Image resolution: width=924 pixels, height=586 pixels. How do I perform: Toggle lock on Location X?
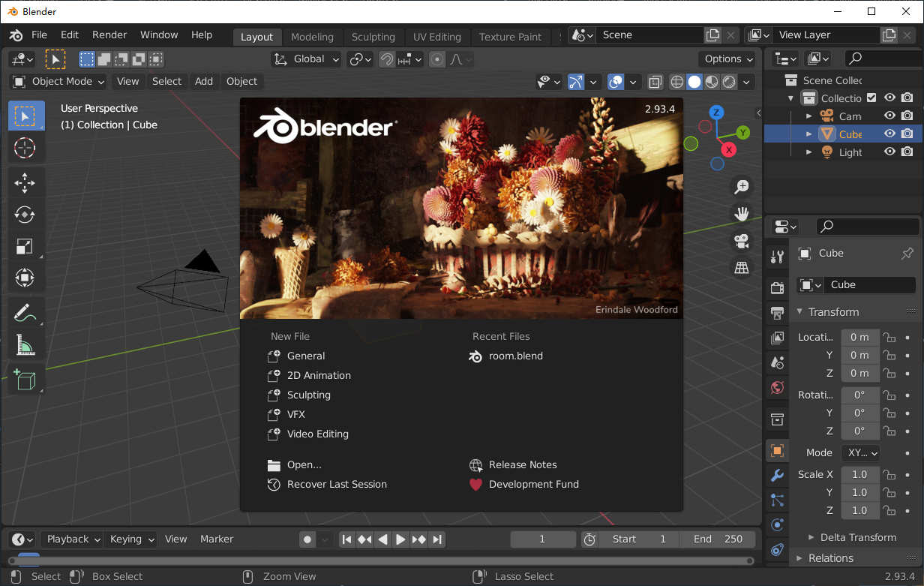coord(889,337)
